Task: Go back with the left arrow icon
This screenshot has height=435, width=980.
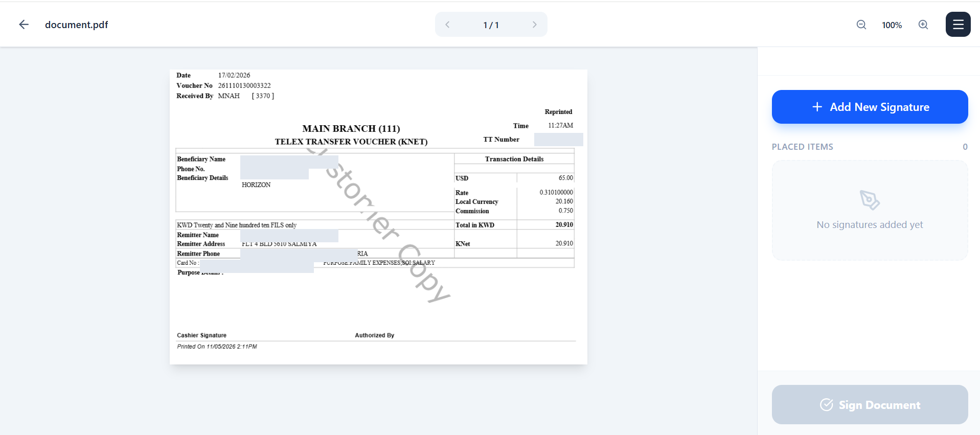Action: click(24, 25)
